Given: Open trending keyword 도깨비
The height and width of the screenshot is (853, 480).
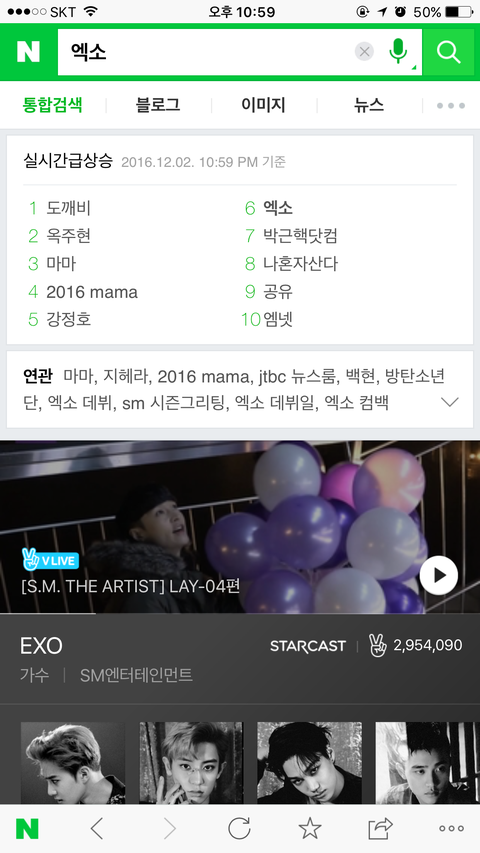Looking at the screenshot, I should coord(69,208).
